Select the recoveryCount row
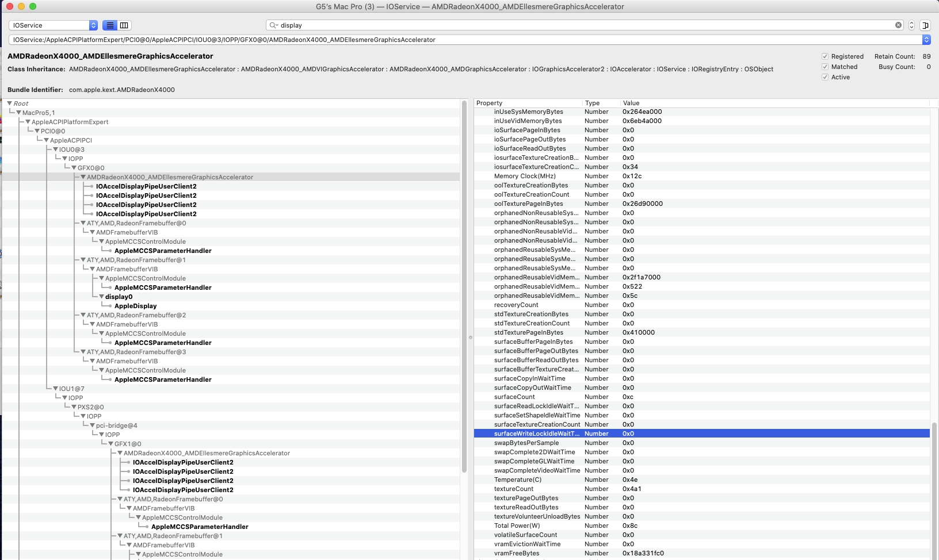The image size is (939, 560). click(x=701, y=305)
